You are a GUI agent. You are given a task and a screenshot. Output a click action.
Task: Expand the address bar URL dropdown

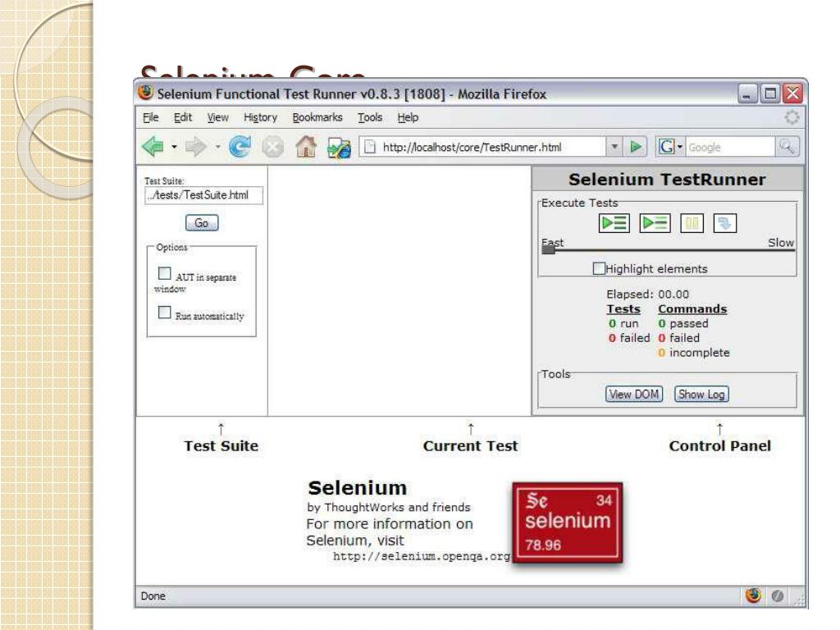pyautogui.click(x=614, y=146)
